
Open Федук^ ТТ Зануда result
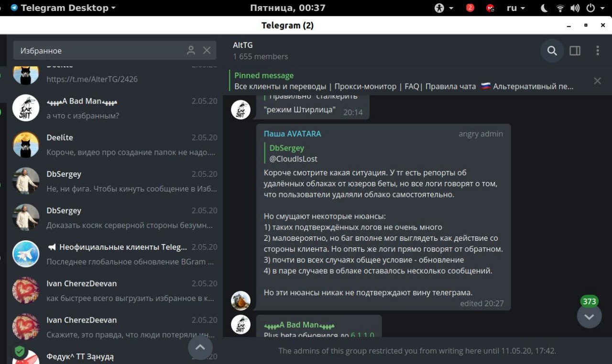[115, 355]
